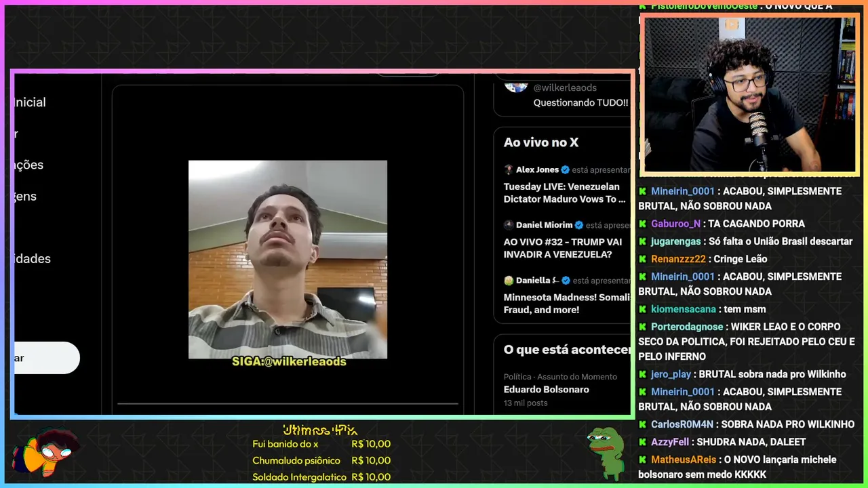Click 'Soldado Intergalatico' donation entry
Screen dimensions: 868x488
click(321, 477)
